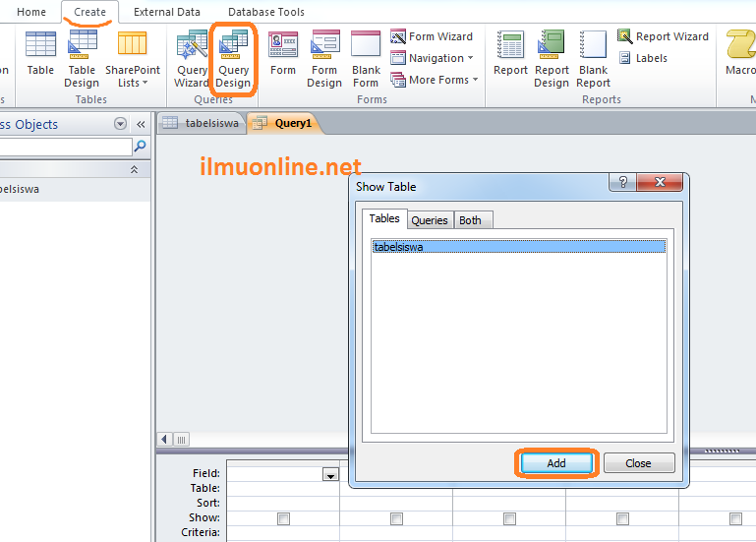The image size is (756, 542).
Task: Click the Close button in Show Table
Action: coord(639,463)
